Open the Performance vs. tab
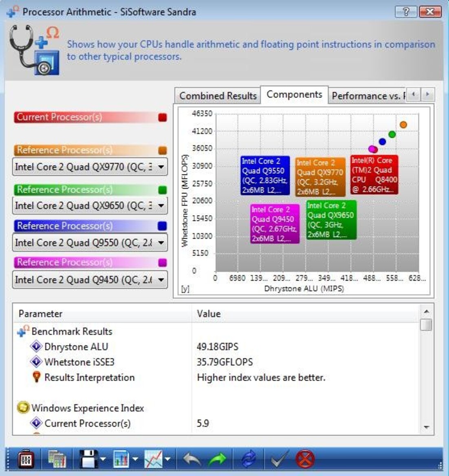Viewport: 449px width, 476px height. point(367,96)
